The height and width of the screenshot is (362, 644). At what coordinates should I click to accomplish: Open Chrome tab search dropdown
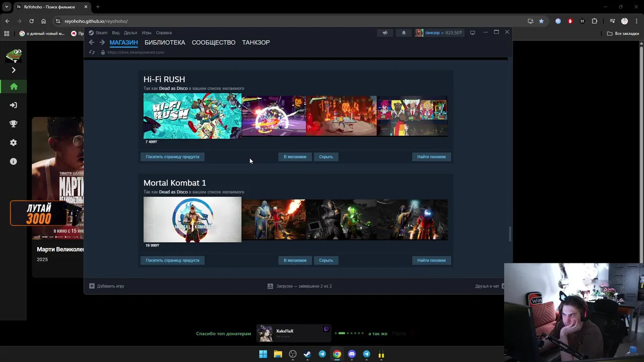(7, 7)
